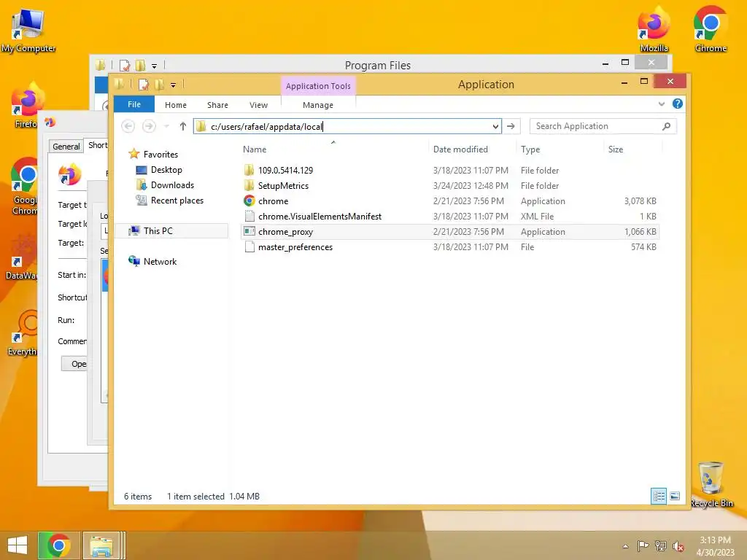Viewport: 747px width, 560px height.
Task: Select the 109.0.5414.129 folder
Action: click(285, 170)
